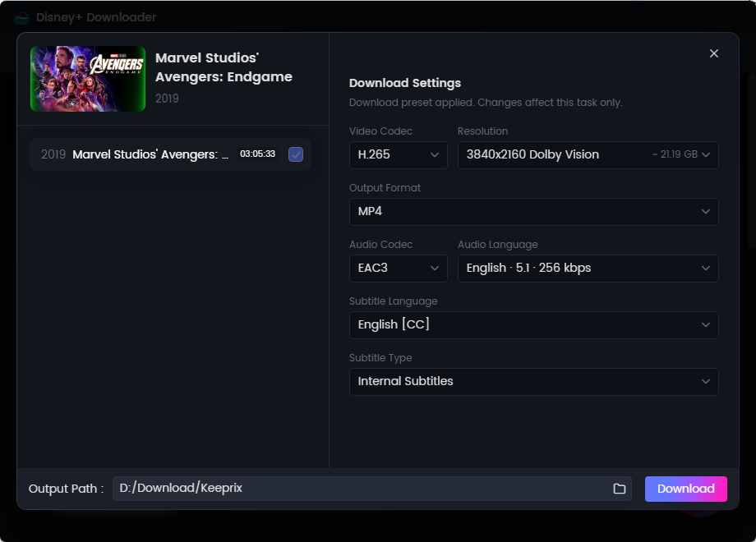Click the 03:05:33 duration text
This screenshot has height=542, width=756.
tap(257, 154)
